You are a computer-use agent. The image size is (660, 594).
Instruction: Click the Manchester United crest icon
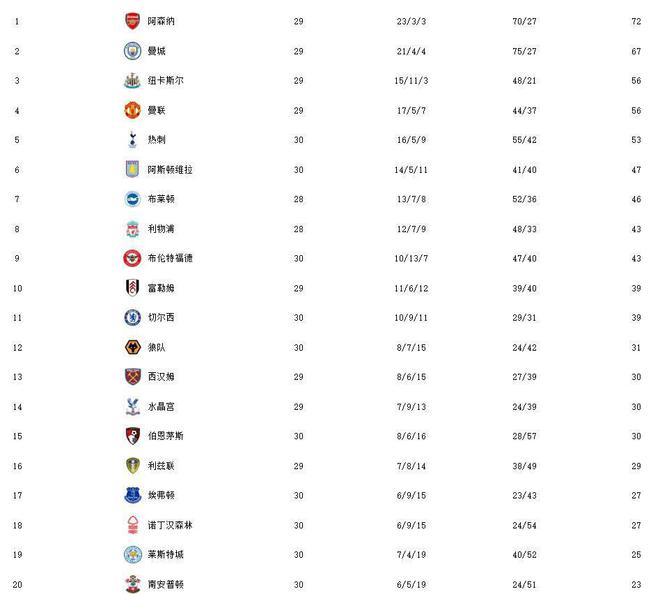coord(132,110)
